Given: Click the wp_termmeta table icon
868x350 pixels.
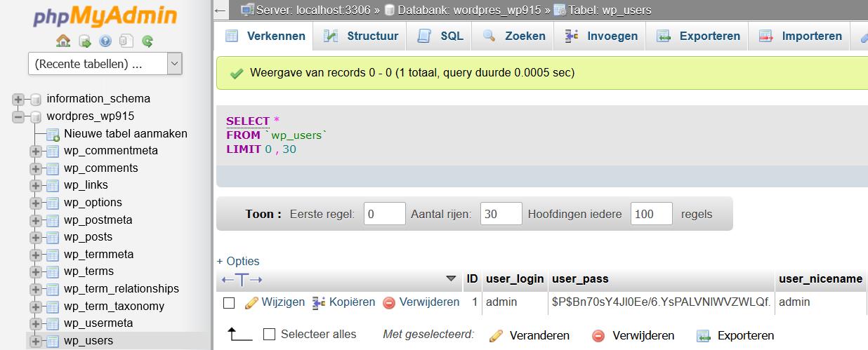Looking at the screenshot, I should coord(53,255).
